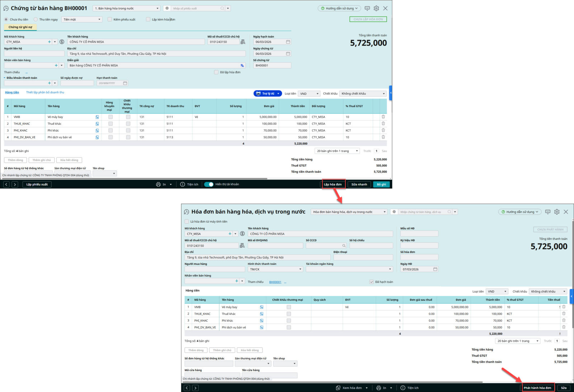Click the Phát hành hóa đơn button
The height and width of the screenshot is (392, 574).
pos(537,388)
